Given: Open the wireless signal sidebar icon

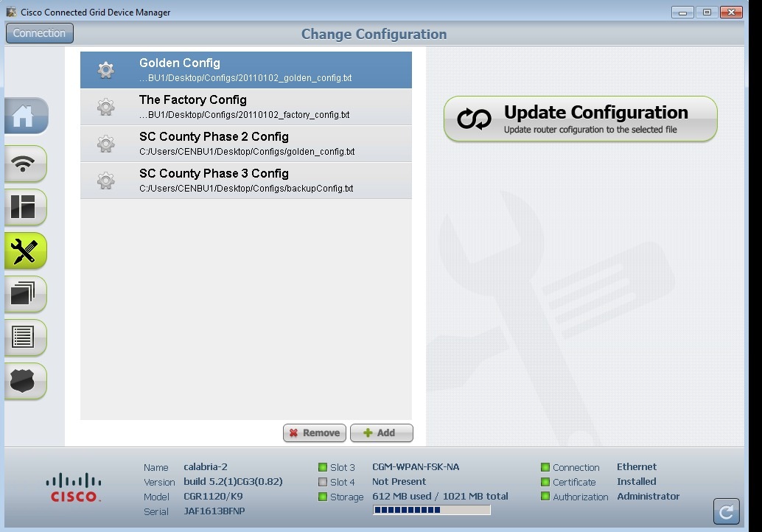Looking at the screenshot, I should [25, 164].
